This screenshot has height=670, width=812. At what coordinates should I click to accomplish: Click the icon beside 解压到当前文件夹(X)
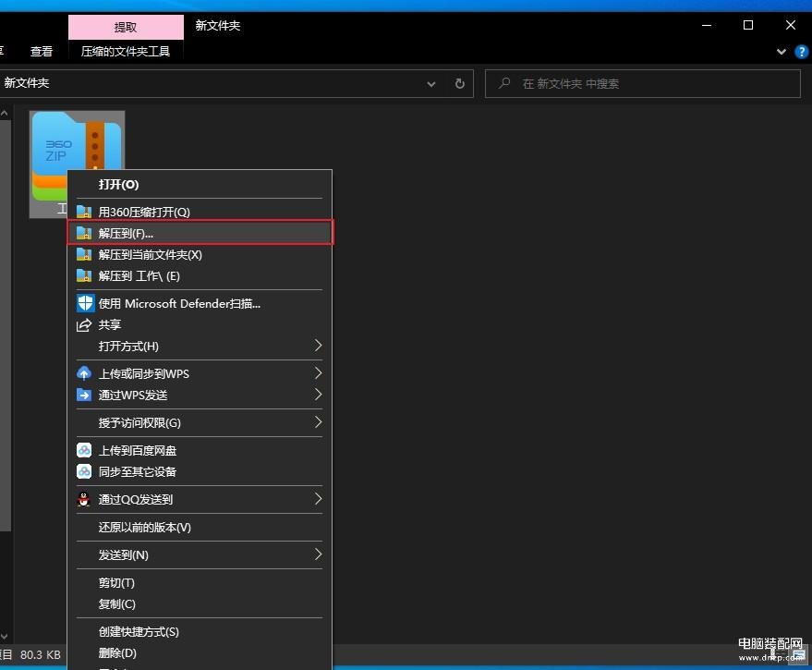84,255
